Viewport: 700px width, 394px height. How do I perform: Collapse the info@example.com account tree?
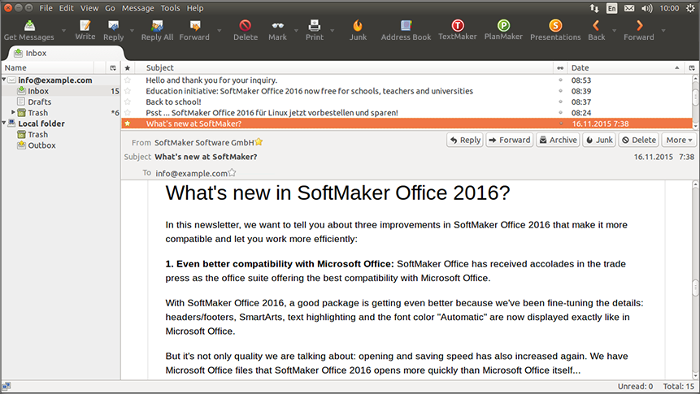4,79
